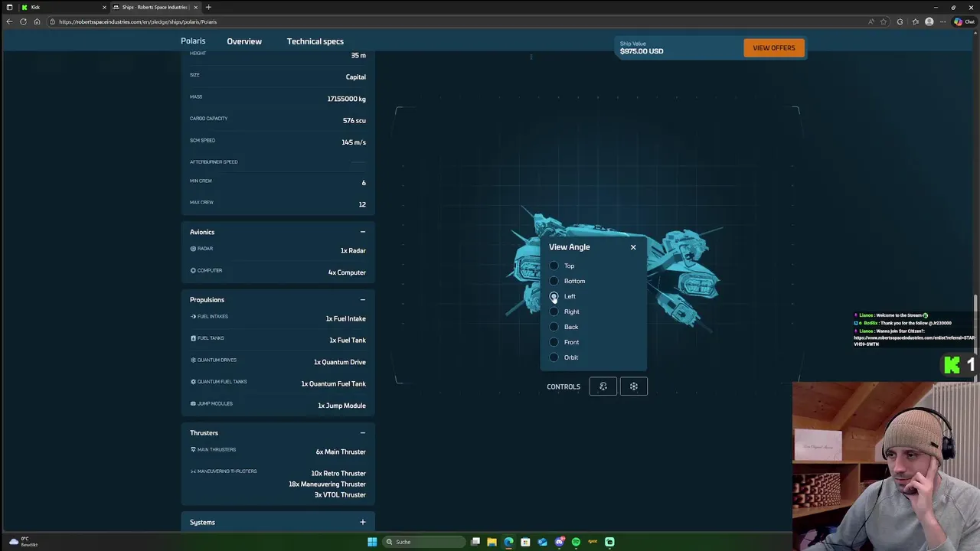Click the Main Thrusters row icon

point(193,449)
